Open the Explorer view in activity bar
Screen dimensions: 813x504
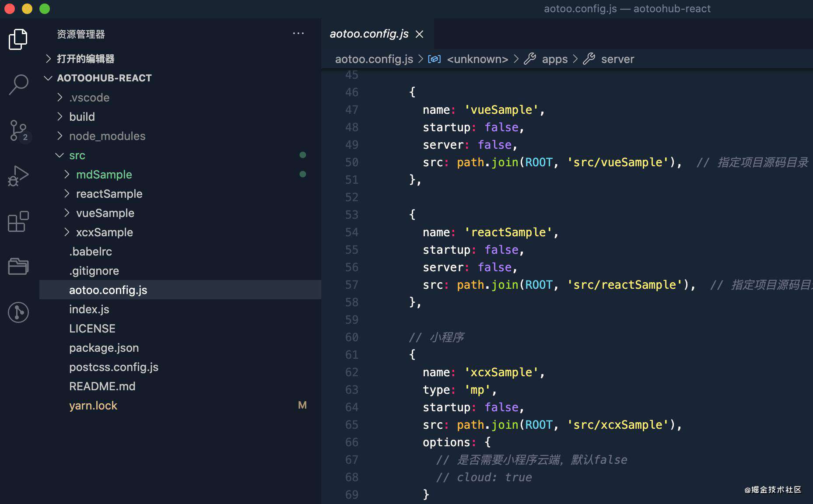coord(18,39)
